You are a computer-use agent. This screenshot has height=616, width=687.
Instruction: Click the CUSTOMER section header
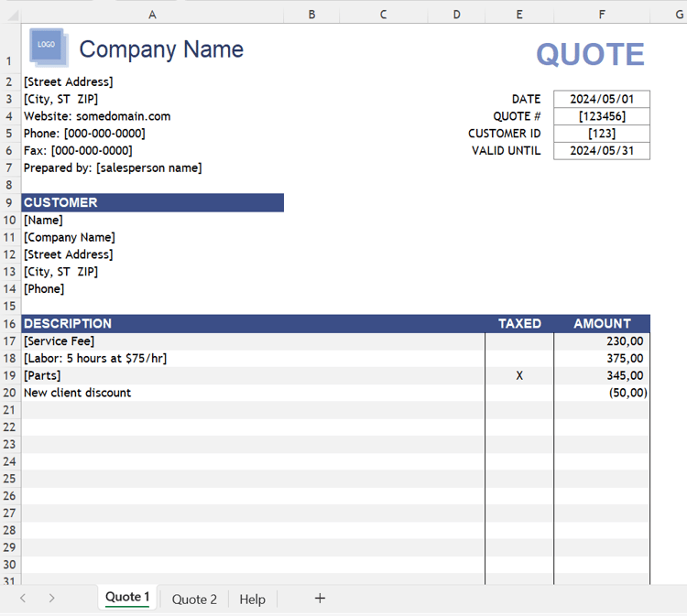[x=152, y=202]
